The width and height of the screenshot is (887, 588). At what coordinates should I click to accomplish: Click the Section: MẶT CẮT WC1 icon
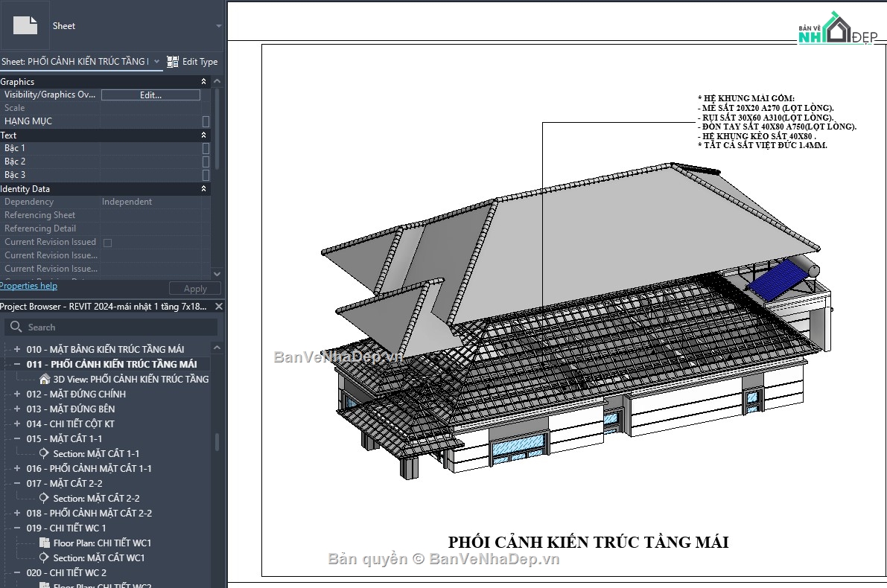(x=42, y=557)
